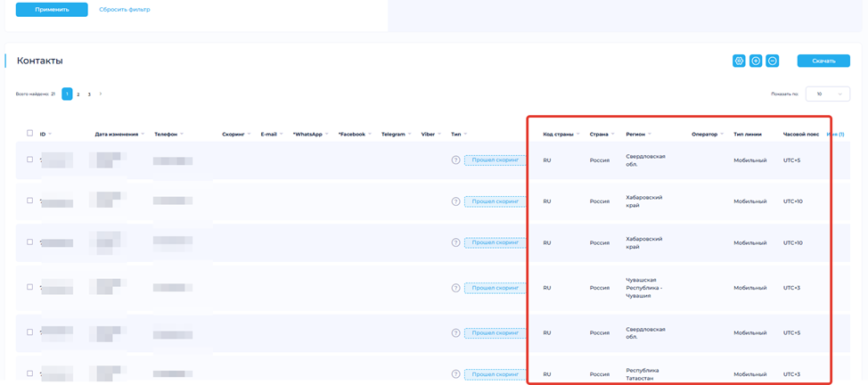The width and height of the screenshot is (868, 385).
Task: Click the plus circle icon to add
Action: tap(756, 61)
